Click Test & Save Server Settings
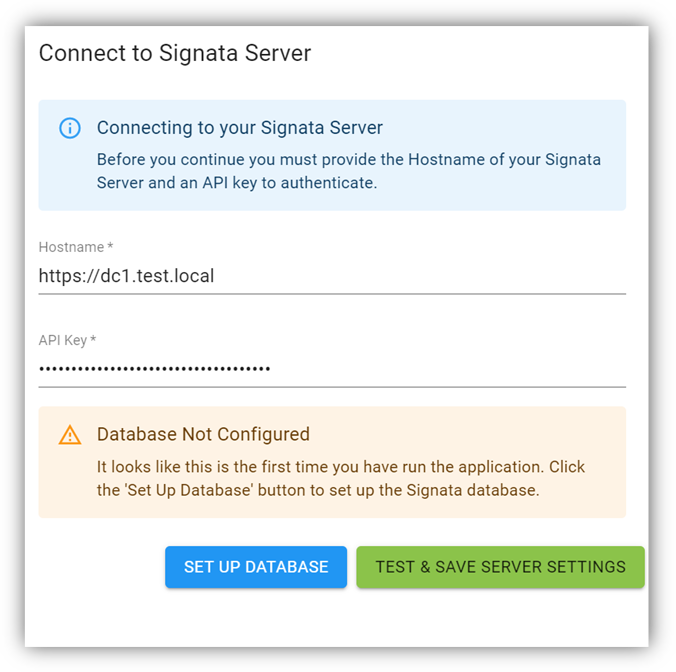676x672 pixels. [500, 567]
